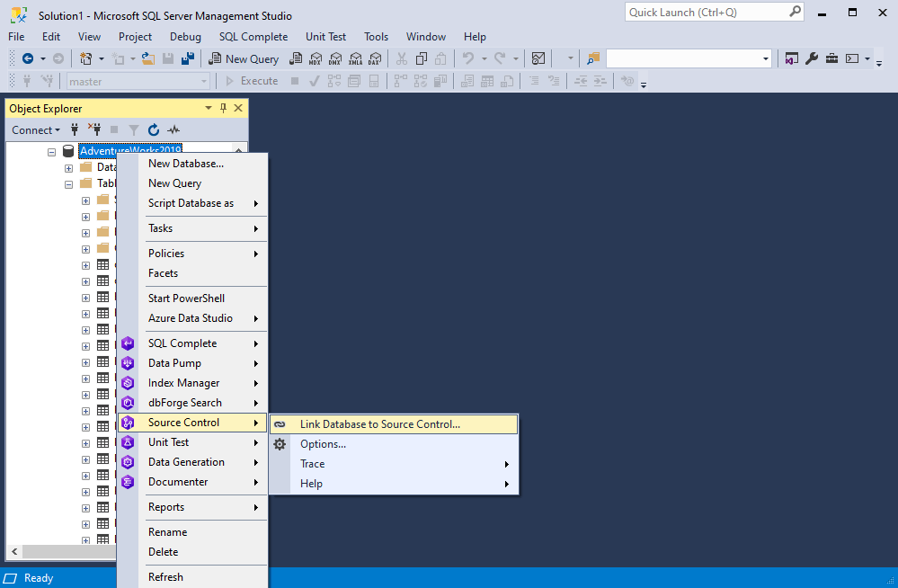Image resolution: width=898 pixels, height=588 pixels.
Task: Open the Unit Test menu in menu bar
Action: click(326, 37)
